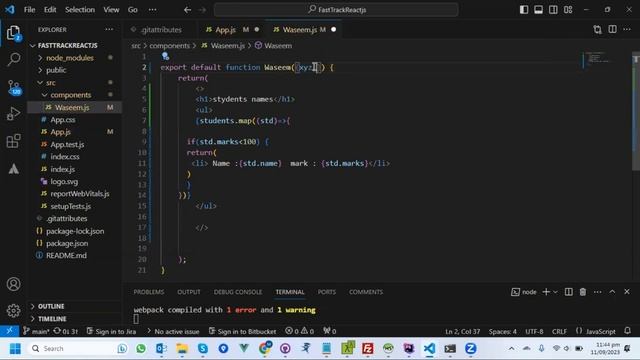
Task: Open Go menu
Action: (x=133, y=9)
